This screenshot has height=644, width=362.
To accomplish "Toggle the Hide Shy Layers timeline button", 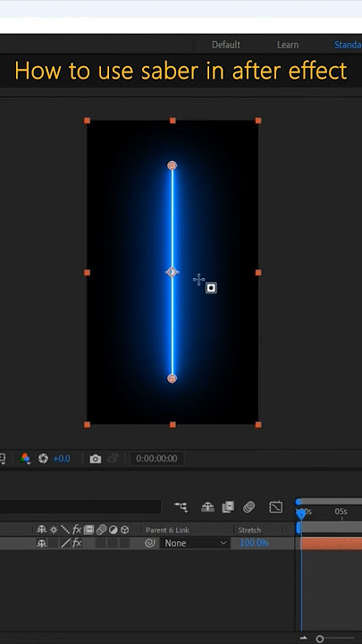I will pos(207,507).
